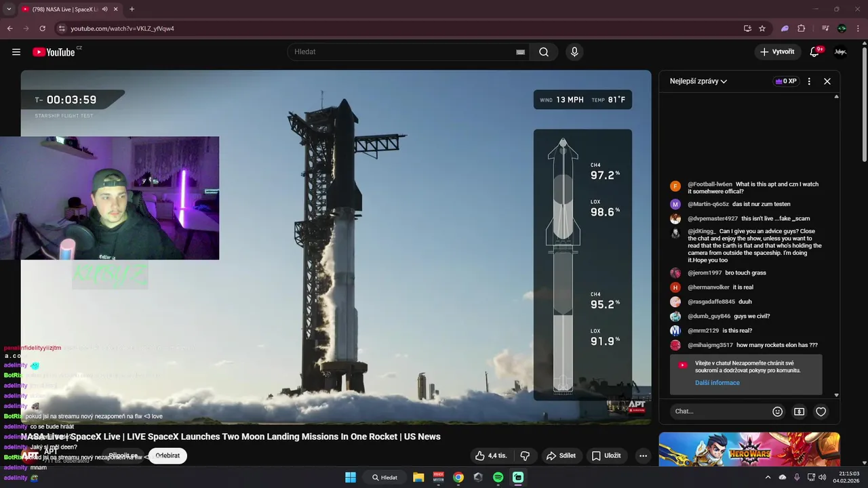This screenshot has width=868, height=488.
Task: Save video with Uložit button
Action: click(x=606, y=455)
